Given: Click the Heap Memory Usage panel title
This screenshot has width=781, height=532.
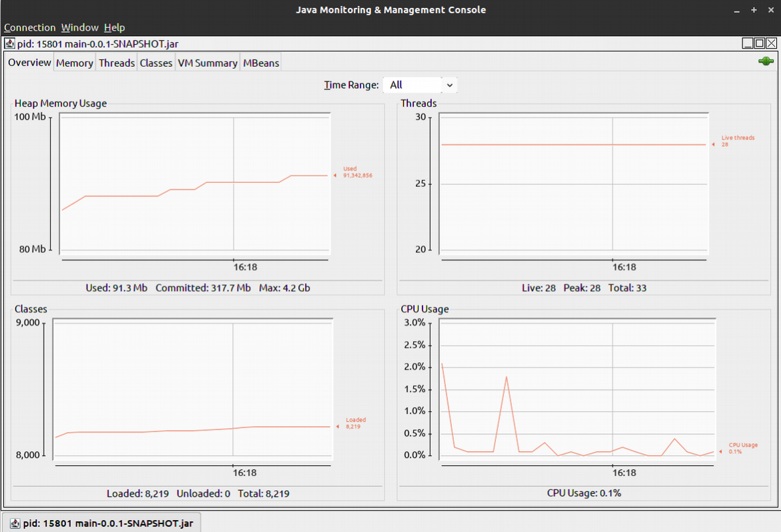Looking at the screenshot, I should coord(60,103).
